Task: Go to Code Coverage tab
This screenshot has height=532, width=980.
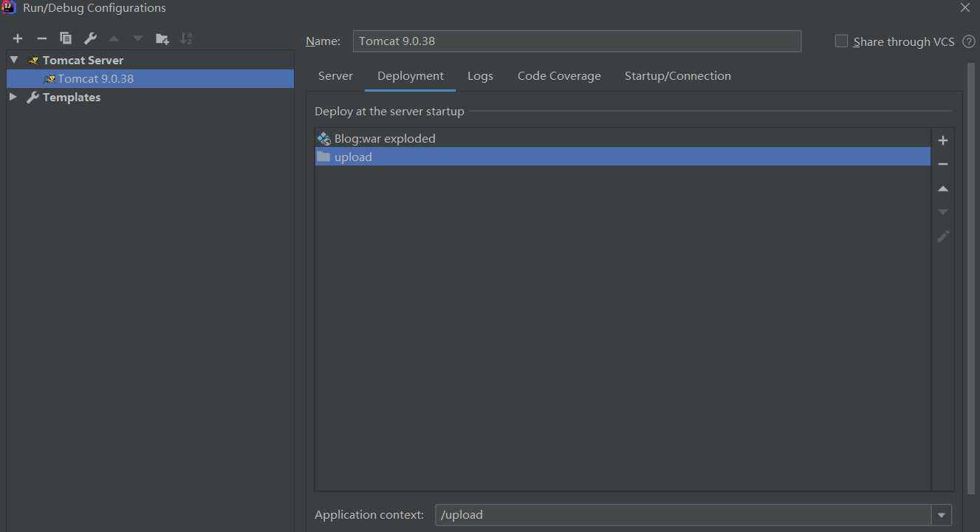Action: click(559, 76)
